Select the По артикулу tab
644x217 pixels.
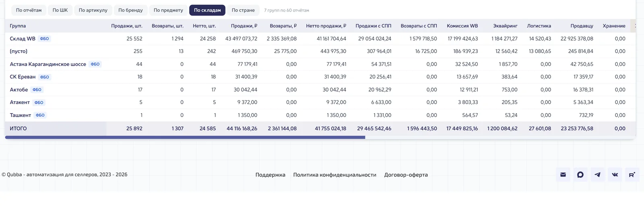pyautogui.click(x=93, y=10)
